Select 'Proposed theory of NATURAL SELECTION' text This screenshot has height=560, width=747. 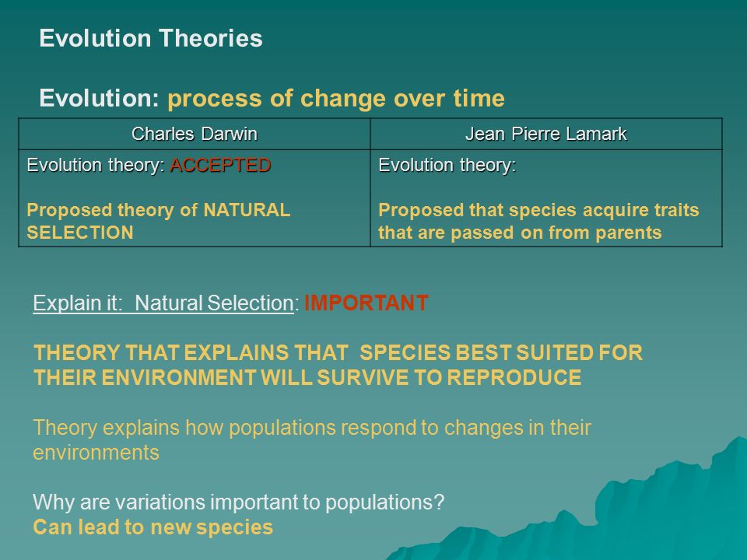(159, 221)
